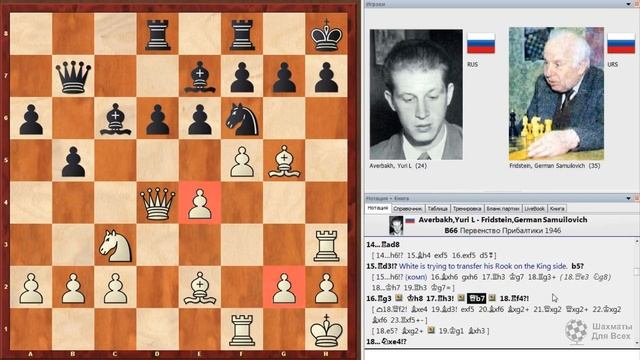Select the black queen on b7
Screen dimensions: 640x360
(73, 76)
